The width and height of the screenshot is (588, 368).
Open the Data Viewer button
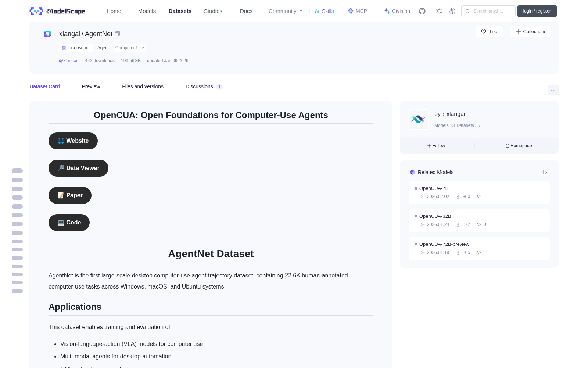pyautogui.click(x=78, y=168)
